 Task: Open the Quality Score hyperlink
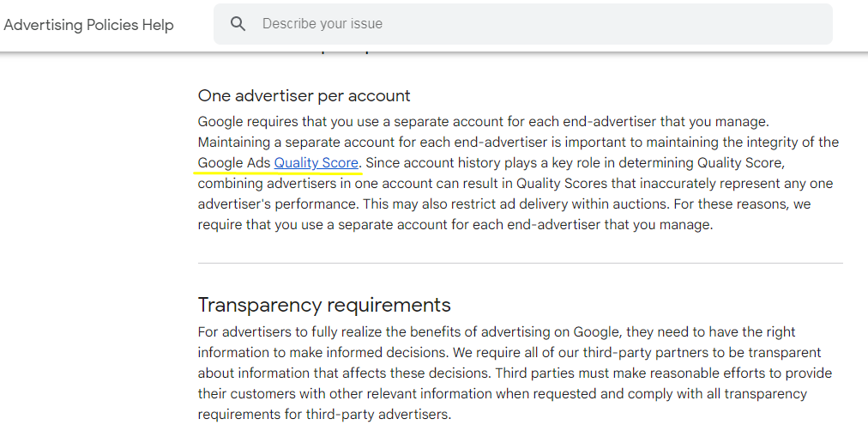click(x=316, y=163)
